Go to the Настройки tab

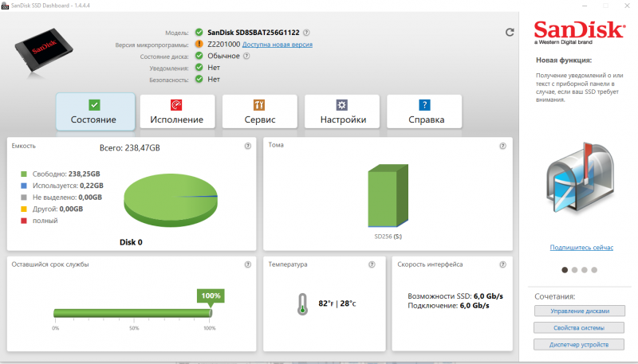click(342, 112)
